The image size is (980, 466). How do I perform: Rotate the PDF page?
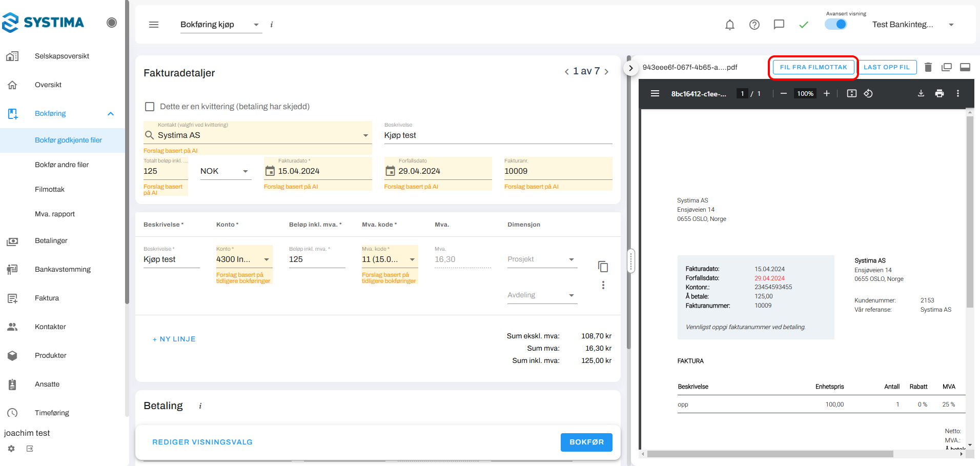(868, 93)
